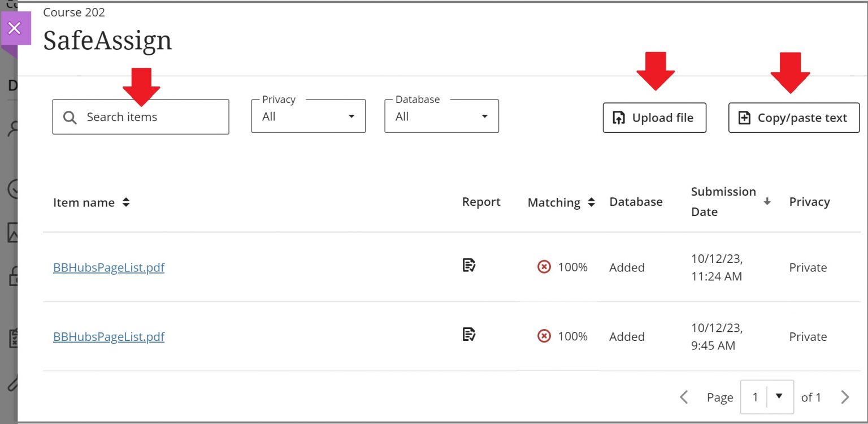Click the Course 202 breadcrumb
Image resolution: width=868 pixels, height=424 pixels.
pos(73,12)
